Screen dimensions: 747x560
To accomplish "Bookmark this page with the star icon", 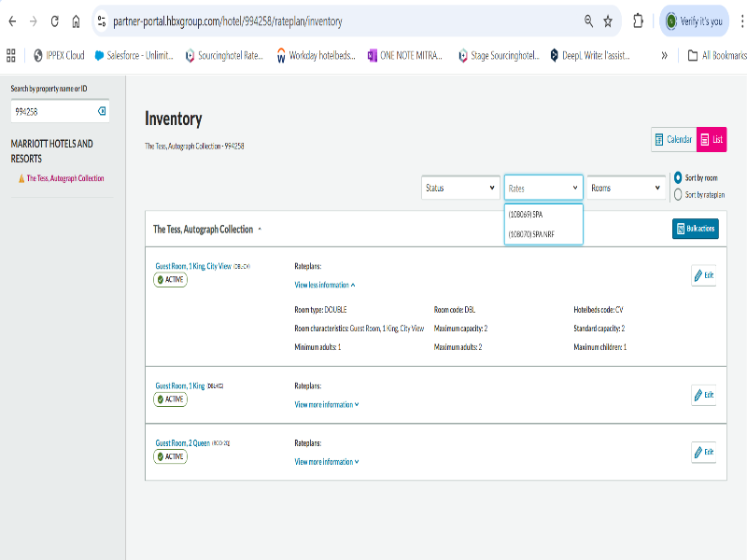I will tap(608, 21).
